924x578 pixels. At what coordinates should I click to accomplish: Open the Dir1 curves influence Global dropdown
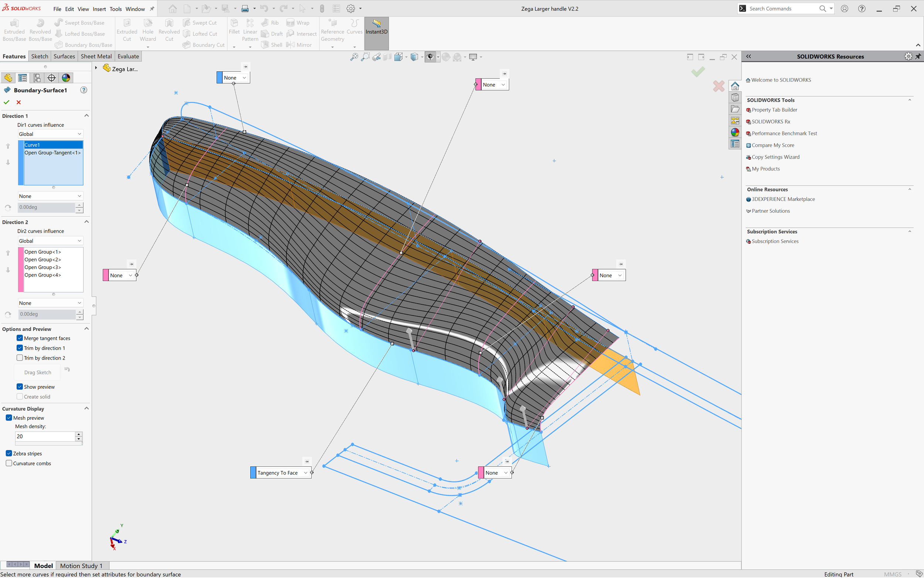pyautogui.click(x=50, y=134)
